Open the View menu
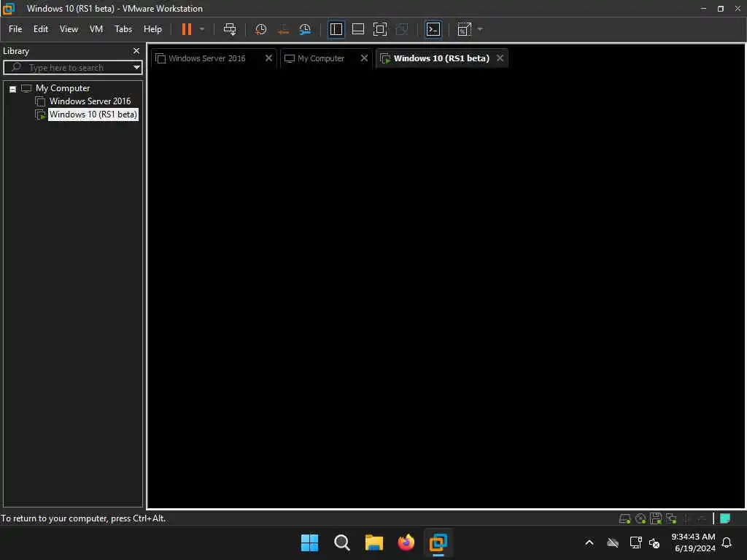The height and width of the screenshot is (560, 747). pyautogui.click(x=69, y=29)
